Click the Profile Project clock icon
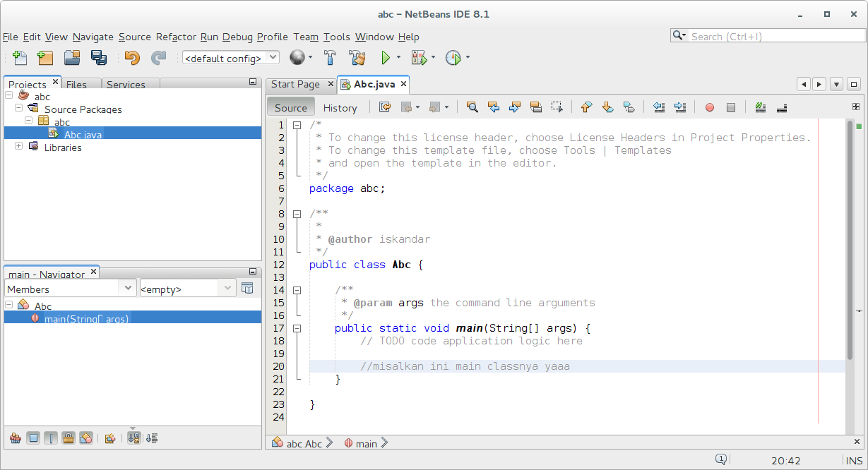 click(x=453, y=58)
